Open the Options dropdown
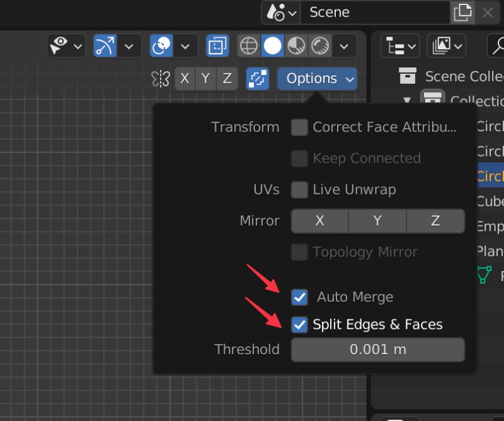 pyautogui.click(x=317, y=78)
